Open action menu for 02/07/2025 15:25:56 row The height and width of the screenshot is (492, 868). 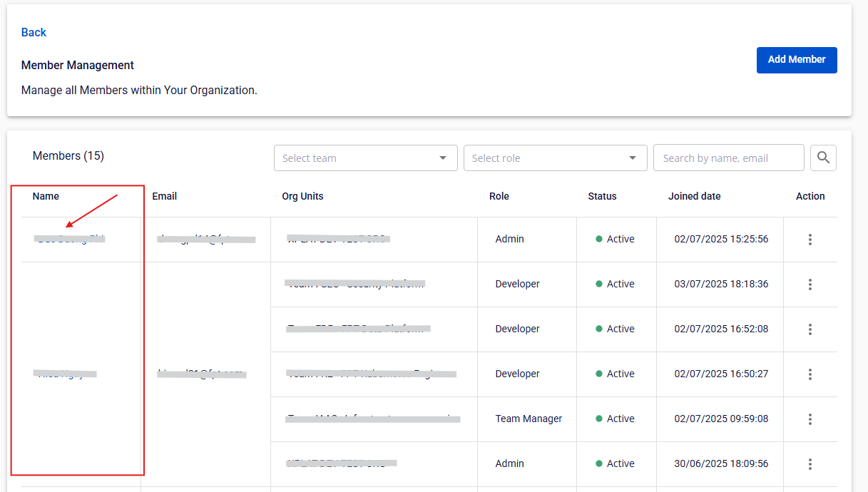tap(810, 240)
